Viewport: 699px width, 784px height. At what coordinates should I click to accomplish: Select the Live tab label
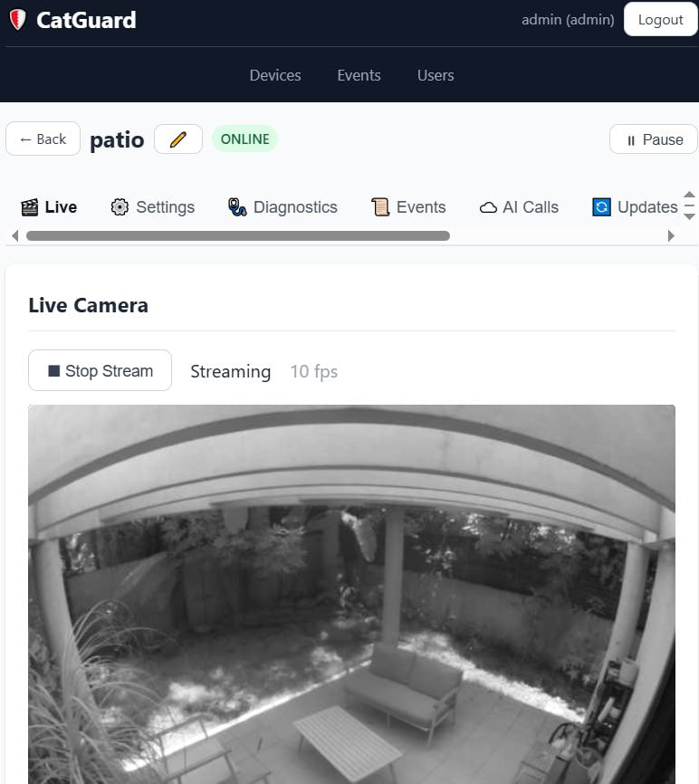[x=61, y=207]
